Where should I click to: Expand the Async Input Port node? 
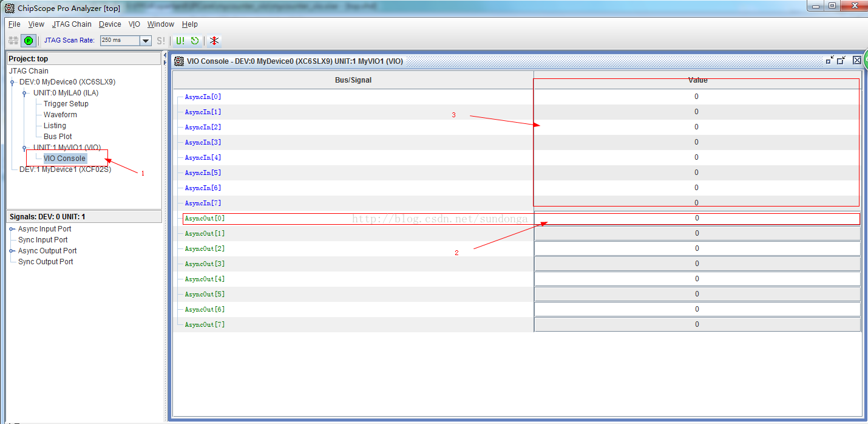[x=13, y=229]
